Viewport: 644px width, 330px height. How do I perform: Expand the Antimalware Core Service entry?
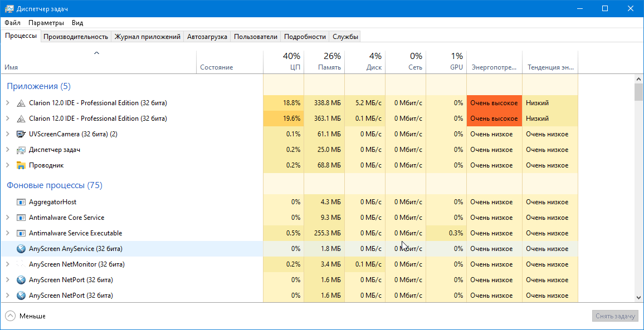click(7, 218)
